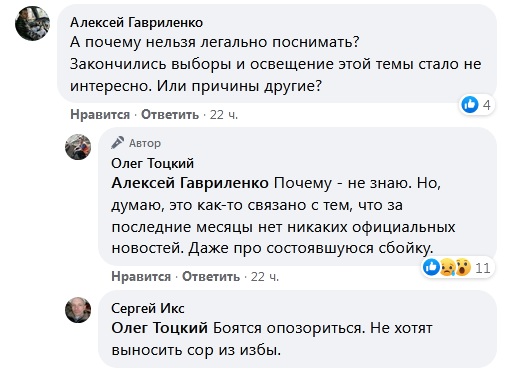Like Алексей Гавриленко's comment via Нравится
The image size is (524, 370).
point(100,115)
